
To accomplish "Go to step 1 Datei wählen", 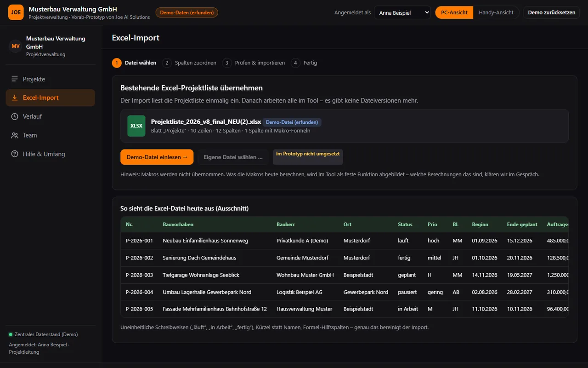I will tap(134, 63).
